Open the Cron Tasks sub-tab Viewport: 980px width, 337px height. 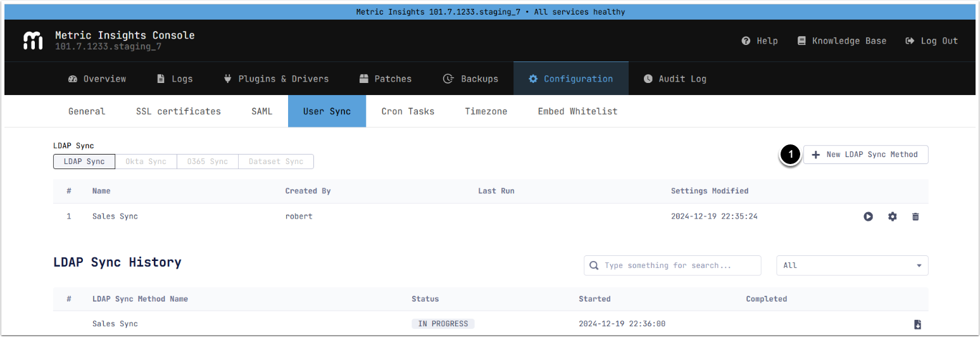tap(408, 111)
